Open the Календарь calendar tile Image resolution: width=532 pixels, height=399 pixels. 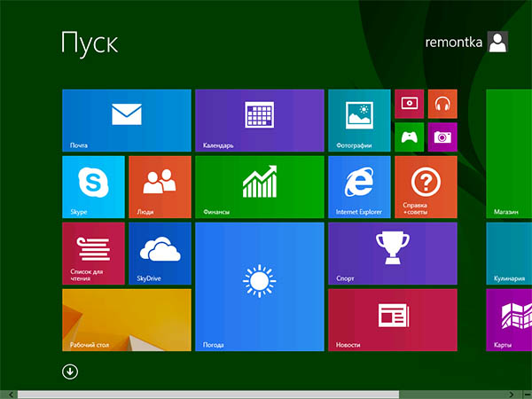pyautogui.click(x=260, y=121)
